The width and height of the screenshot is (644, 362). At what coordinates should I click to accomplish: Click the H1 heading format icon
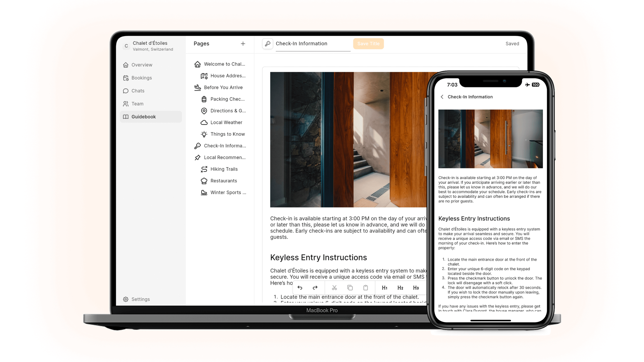click(384, 288)
